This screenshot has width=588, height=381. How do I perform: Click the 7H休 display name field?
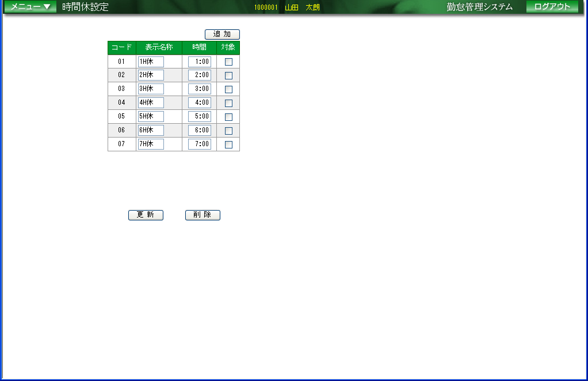[x=151, y=144]
